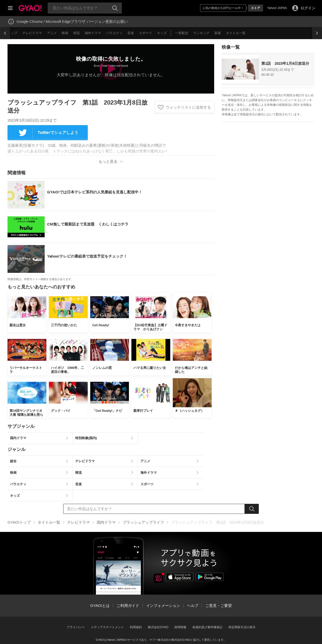Expand description with もっと見る
This screenshot has width=322, height=644.
pos(111,162)
